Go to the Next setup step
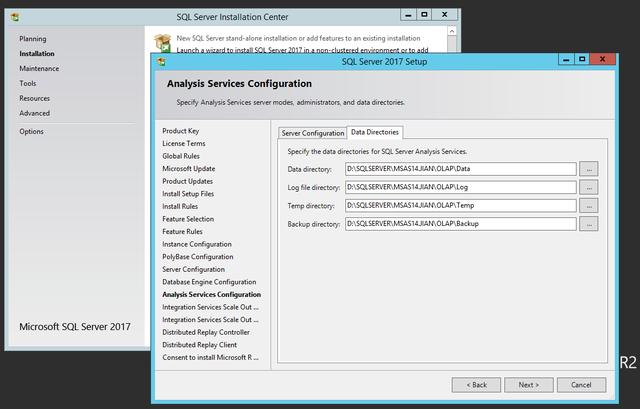The image size is (640, 409). click(529, 385)
